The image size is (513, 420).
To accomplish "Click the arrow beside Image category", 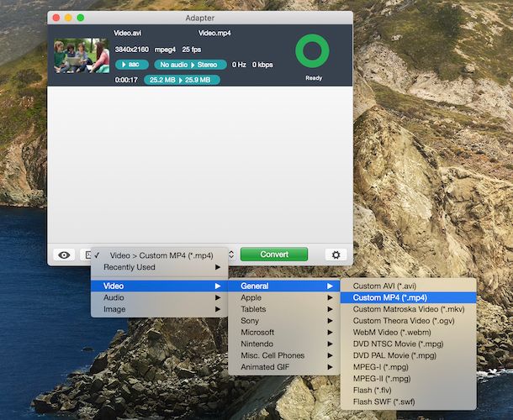I will (218, 309).
